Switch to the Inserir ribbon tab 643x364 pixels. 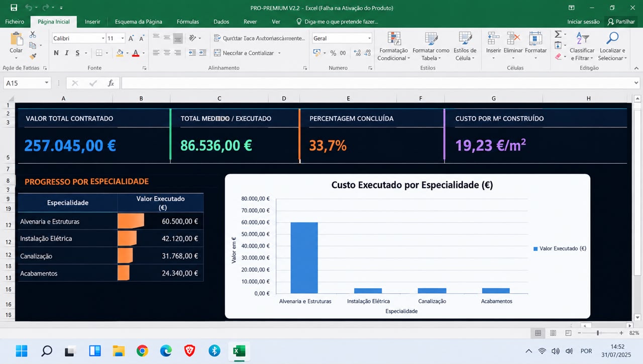click(92, 22)
